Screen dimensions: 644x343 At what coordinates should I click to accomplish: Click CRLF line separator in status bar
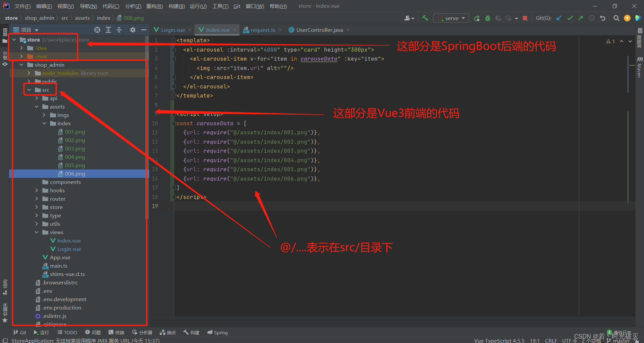tap(551, 340)
